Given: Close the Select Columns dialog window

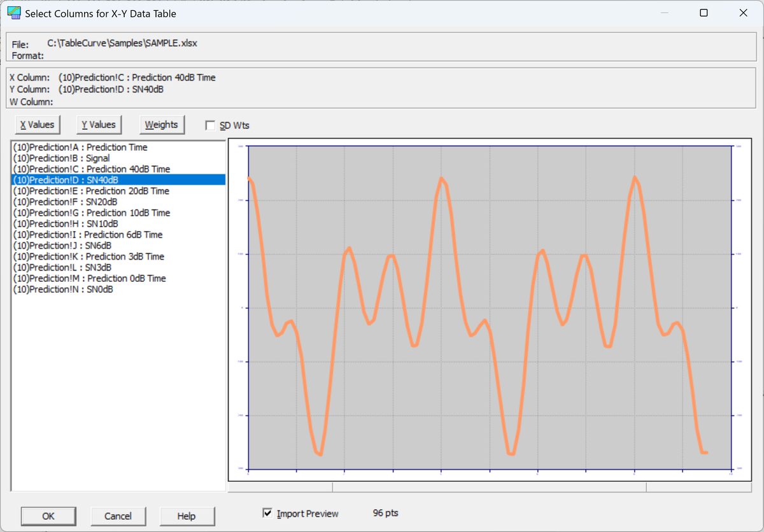Looking at the screenshot, I should [x=743, y=13].
